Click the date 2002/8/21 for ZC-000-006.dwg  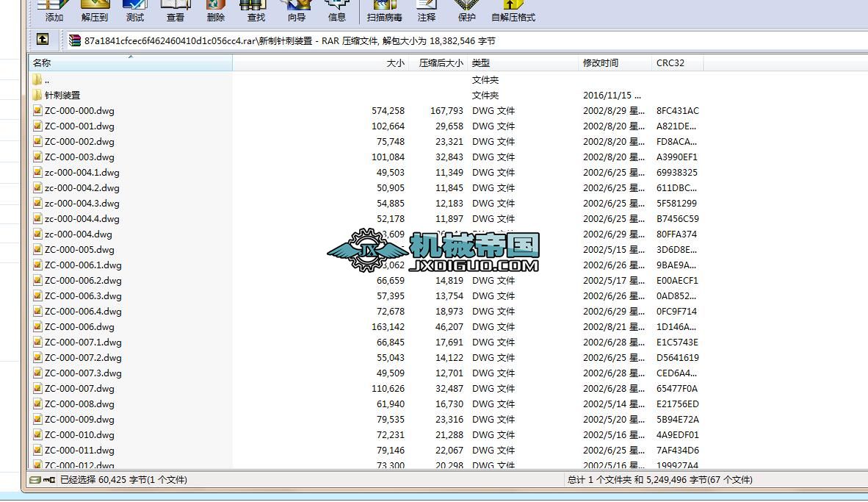[614, 327]
